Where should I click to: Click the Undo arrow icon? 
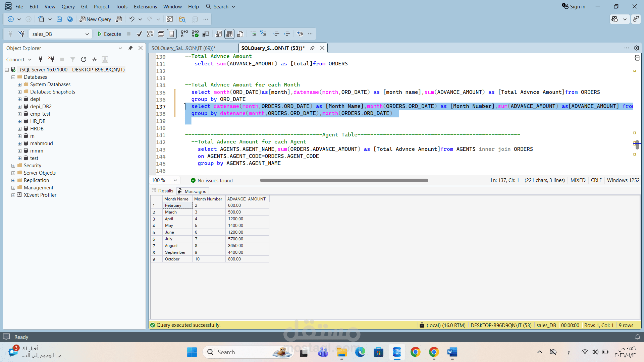coord(132,19)
